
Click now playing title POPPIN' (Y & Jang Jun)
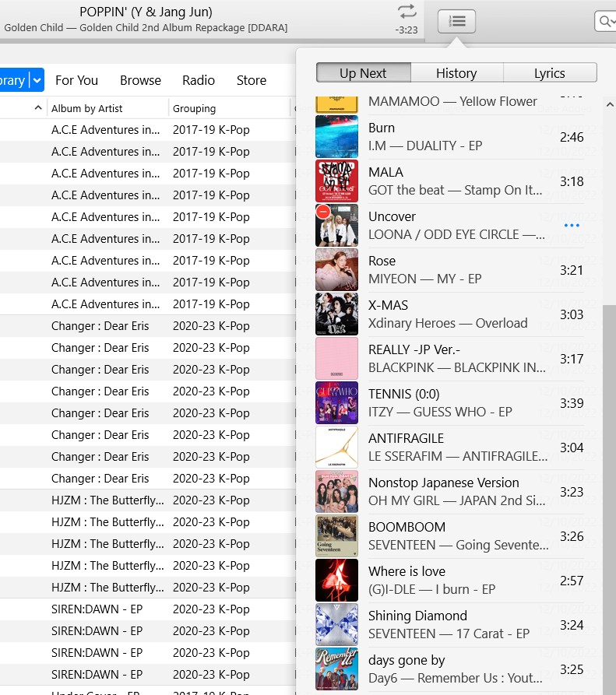click(146, 12)
